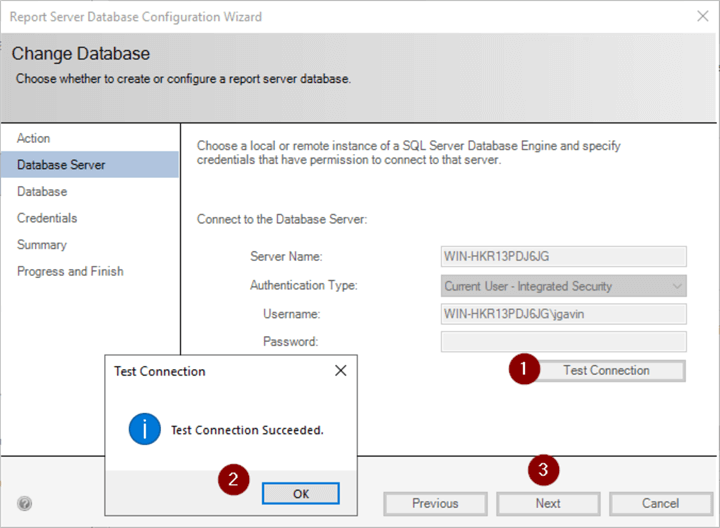Click the Next button
Image resolution: width=720 pixels, height=528 pixels.
tap(548, 503)
